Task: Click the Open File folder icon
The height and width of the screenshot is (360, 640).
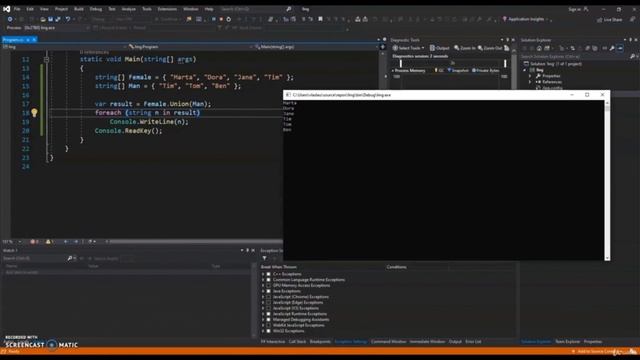Action: tap(43, 19)
